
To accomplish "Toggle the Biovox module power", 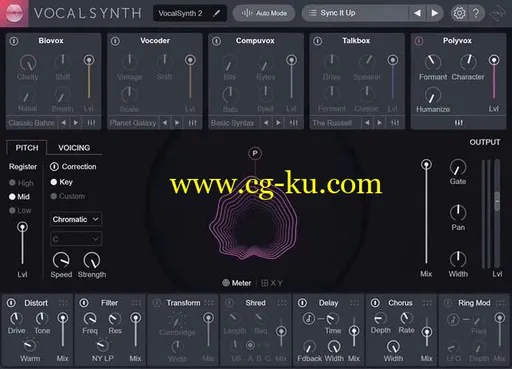I will [x=14, y=41].
